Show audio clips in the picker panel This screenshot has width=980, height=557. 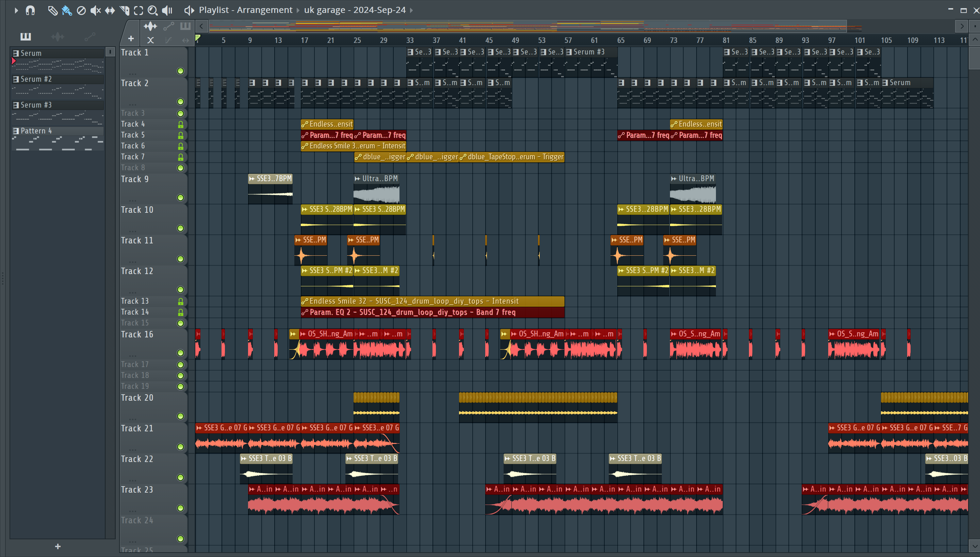point(57,37)
